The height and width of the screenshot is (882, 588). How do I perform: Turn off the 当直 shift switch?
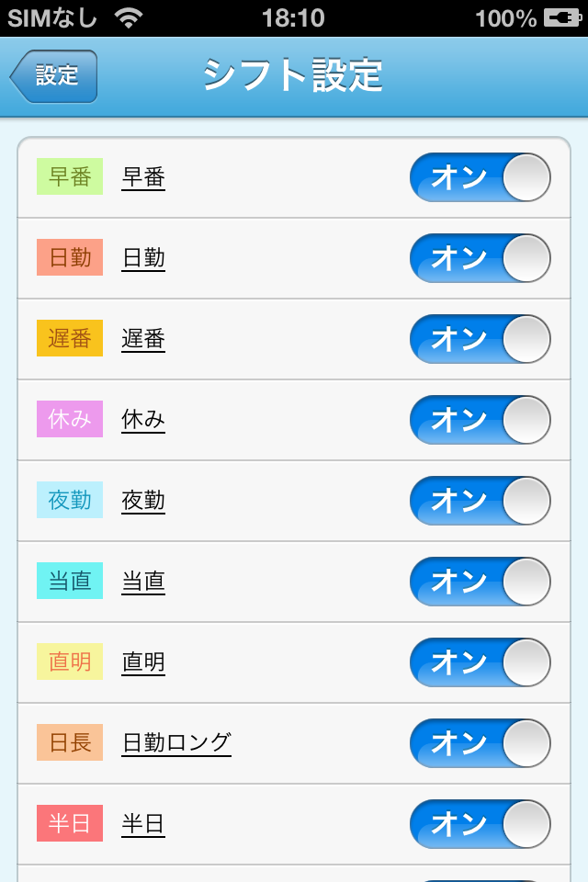[x=480, y=582]
